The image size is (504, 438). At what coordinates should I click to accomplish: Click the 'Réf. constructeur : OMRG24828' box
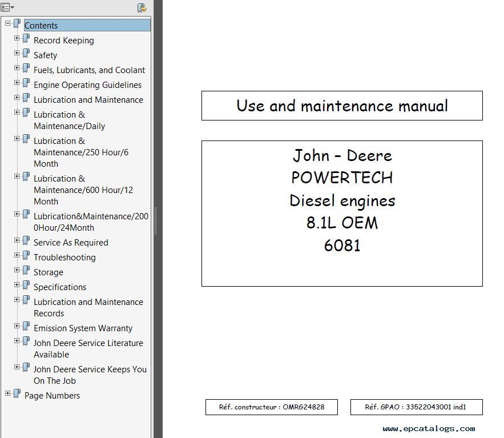(272, 407)
